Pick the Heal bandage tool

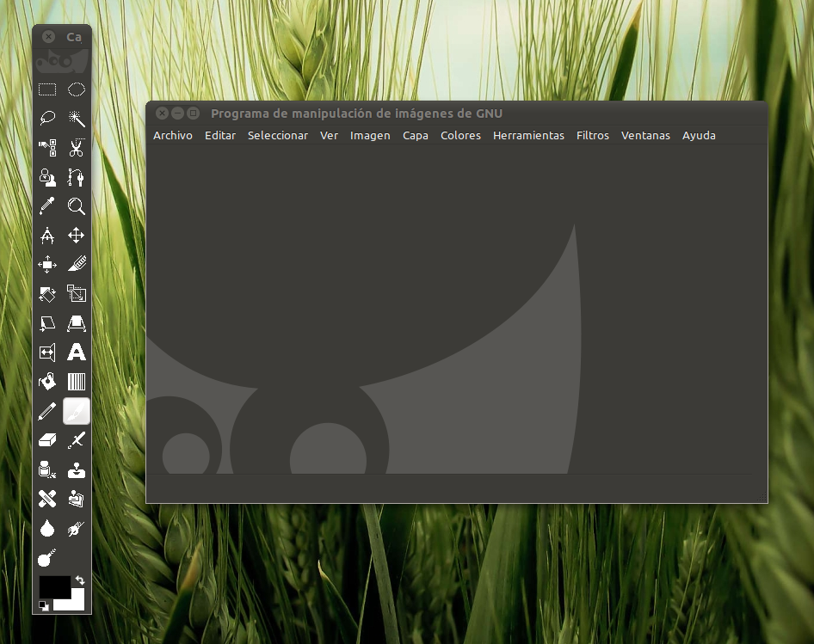[x=47, y=500]
